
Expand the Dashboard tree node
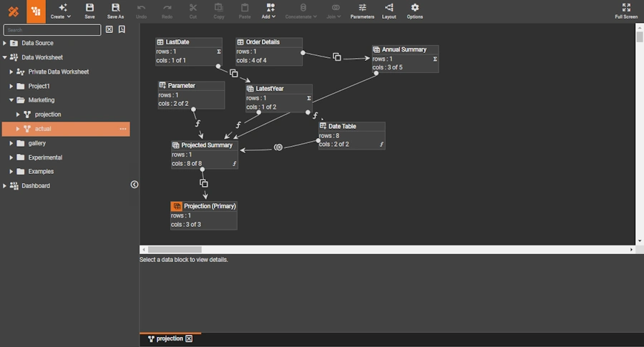[5, 186]
